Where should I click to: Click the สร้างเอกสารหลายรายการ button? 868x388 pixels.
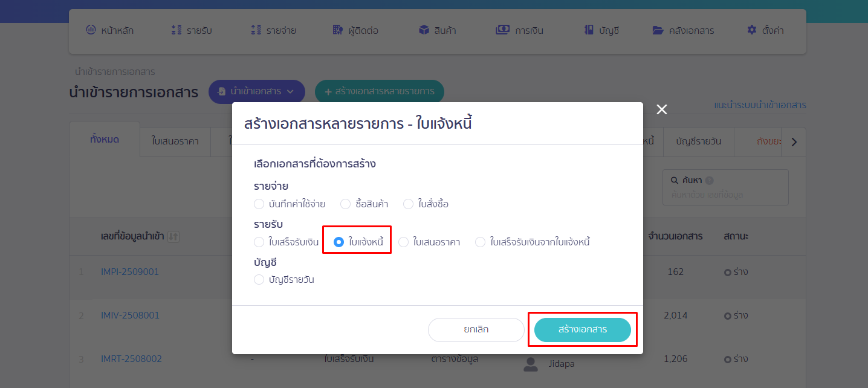379,92
